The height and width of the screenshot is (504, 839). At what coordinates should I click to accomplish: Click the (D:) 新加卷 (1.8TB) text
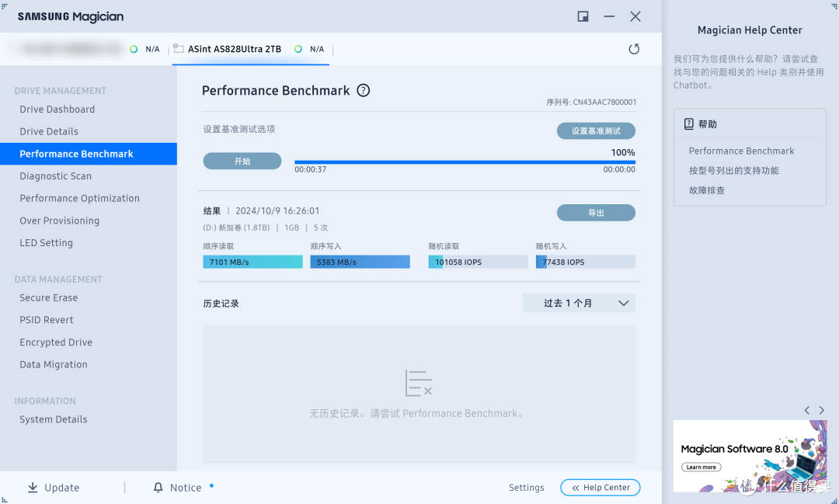tap(236, 228)
